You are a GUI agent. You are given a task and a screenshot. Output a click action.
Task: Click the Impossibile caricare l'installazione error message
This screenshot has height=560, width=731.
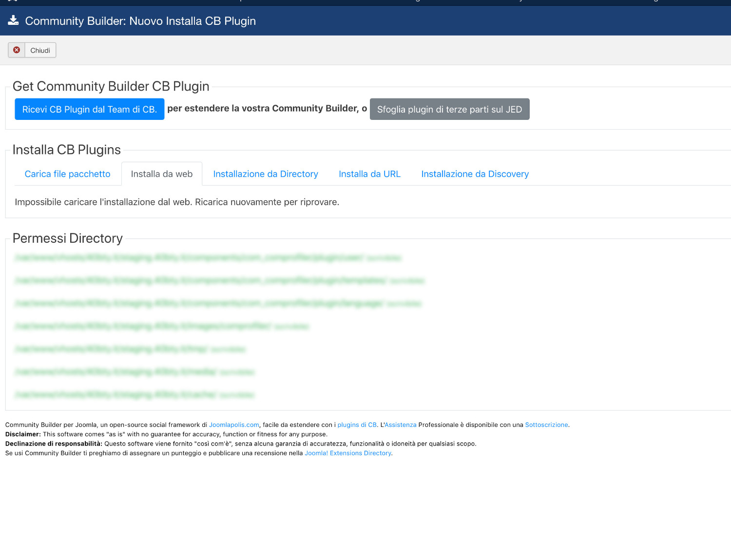[177, 202]
